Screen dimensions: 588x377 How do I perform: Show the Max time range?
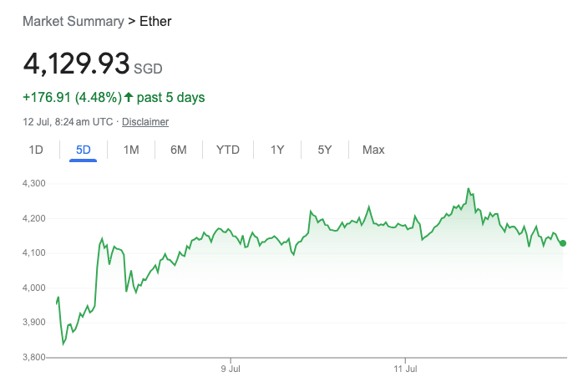click(x=373, y=150)
